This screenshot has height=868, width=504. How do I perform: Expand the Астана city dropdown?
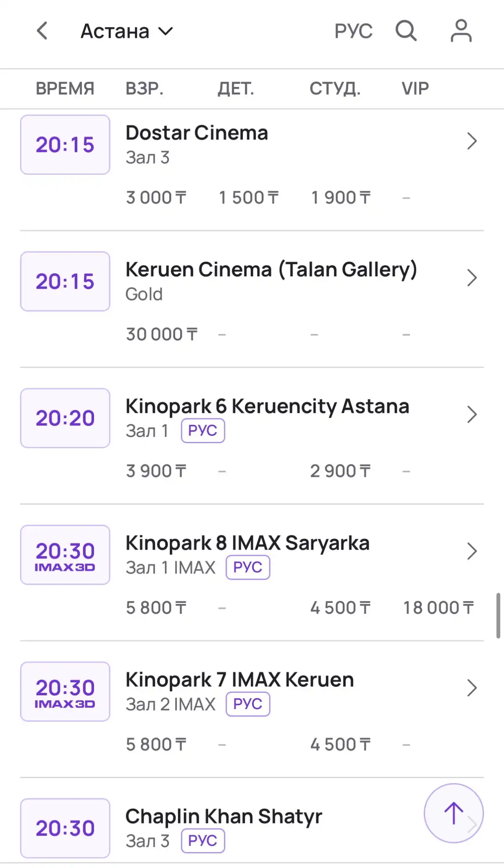coord(126,31)
